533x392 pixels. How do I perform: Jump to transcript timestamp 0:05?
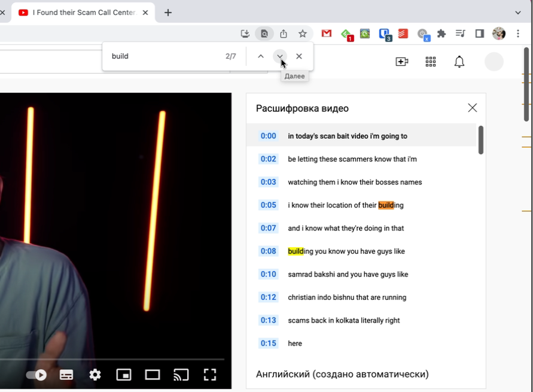[268, 205]
